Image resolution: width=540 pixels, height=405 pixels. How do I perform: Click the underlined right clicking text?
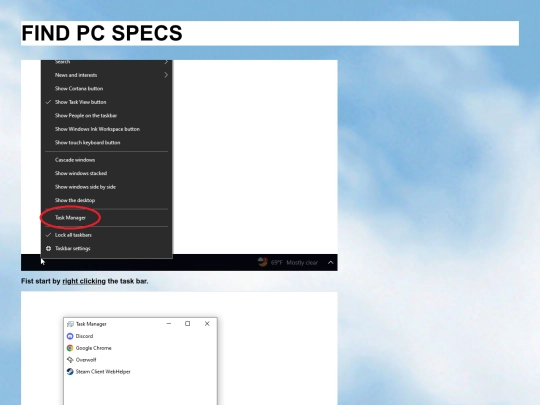pos(84,281)
